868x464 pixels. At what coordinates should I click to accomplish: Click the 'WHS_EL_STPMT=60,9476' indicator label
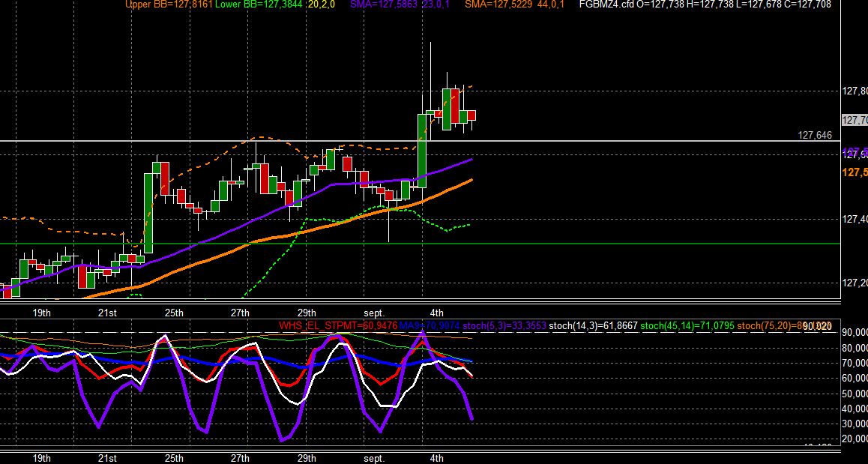point(337,325)
